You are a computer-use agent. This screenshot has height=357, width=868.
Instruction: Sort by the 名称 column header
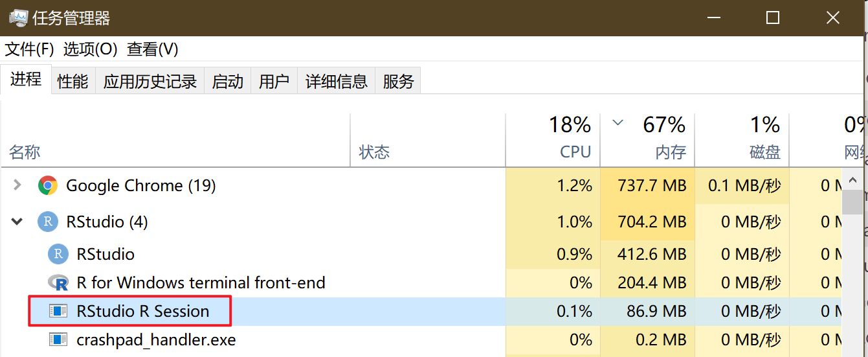click(25, 152)
